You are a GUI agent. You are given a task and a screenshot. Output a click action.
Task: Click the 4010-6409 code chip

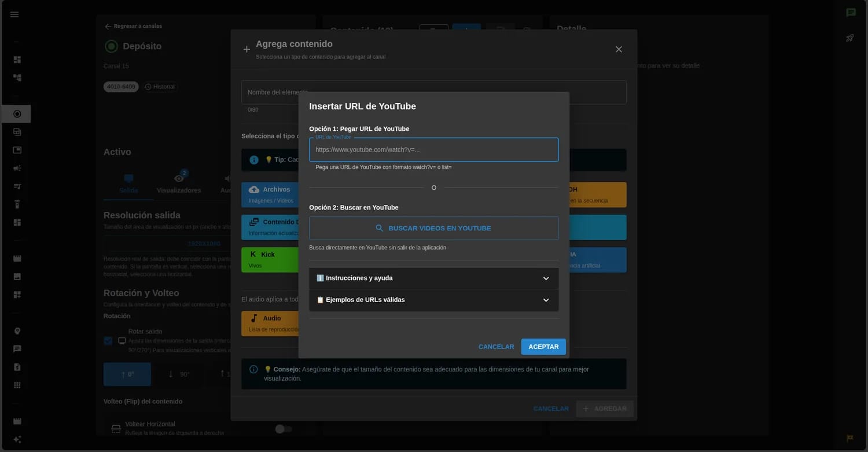pos(121,87)
